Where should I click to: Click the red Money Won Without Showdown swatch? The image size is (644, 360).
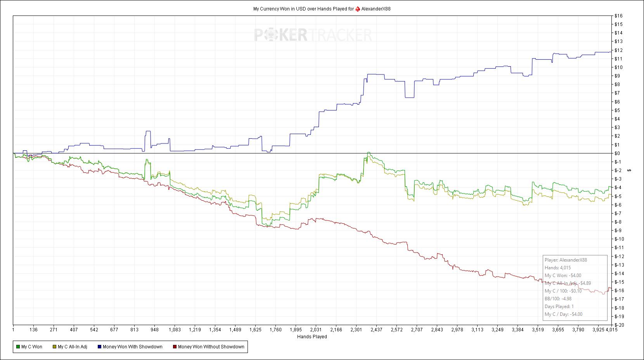(x=175, y=347)
